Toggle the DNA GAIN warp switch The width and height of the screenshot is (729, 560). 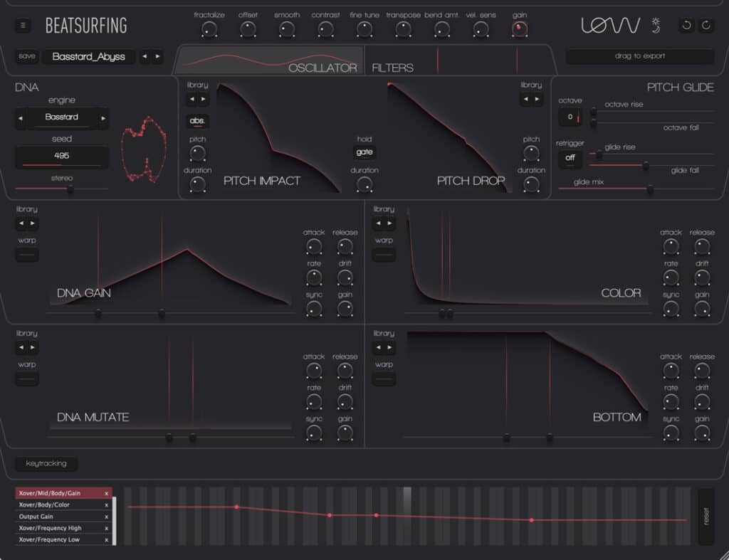coord(27,255)
